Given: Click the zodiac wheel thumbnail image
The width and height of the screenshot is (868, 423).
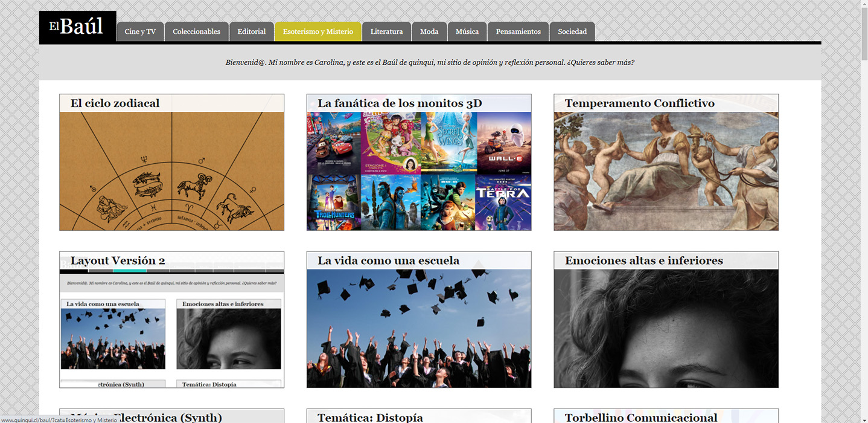Looking at the screenshot, I should tap(172, 171).
